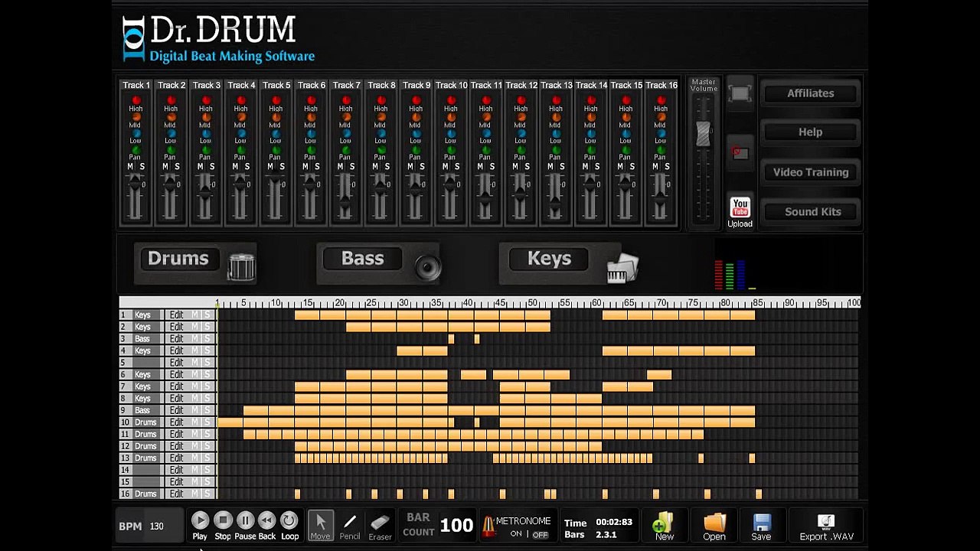Click the Track 12 mixer label
Screen dimensions: 980x551
click(521, 85)
